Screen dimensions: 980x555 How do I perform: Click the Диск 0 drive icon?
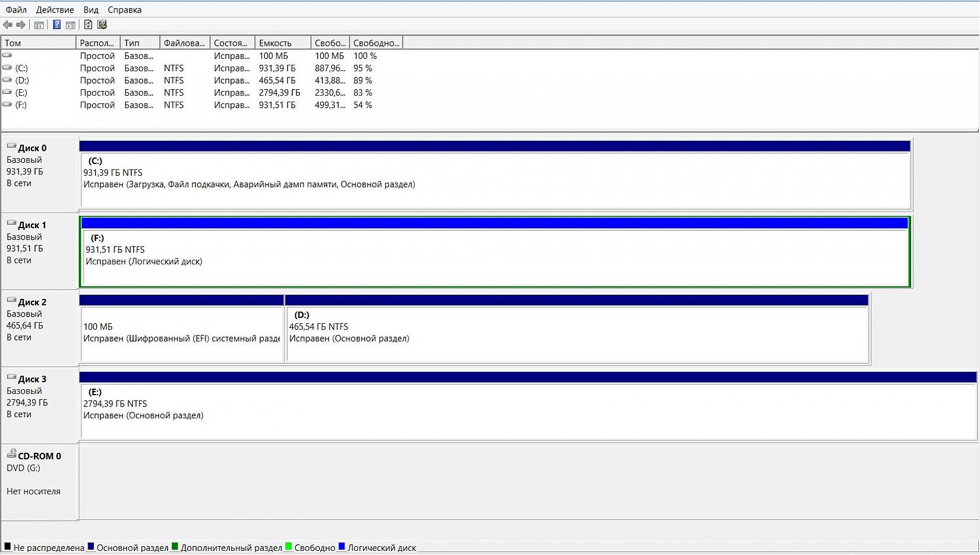click(x=11, y=146)
